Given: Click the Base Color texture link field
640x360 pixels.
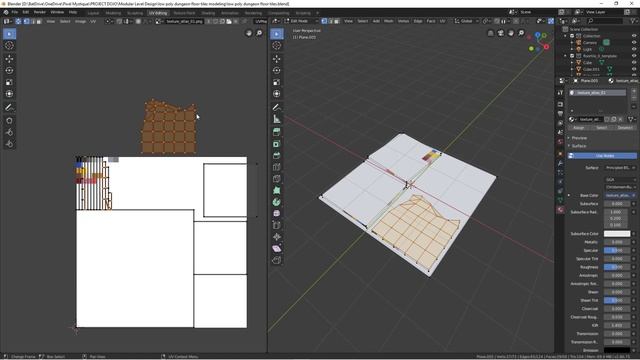Looking at the screenshot, I should pos(618,196).
